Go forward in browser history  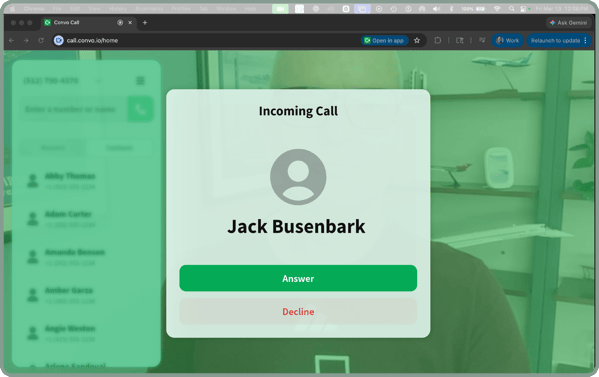(x=26, y=40)
